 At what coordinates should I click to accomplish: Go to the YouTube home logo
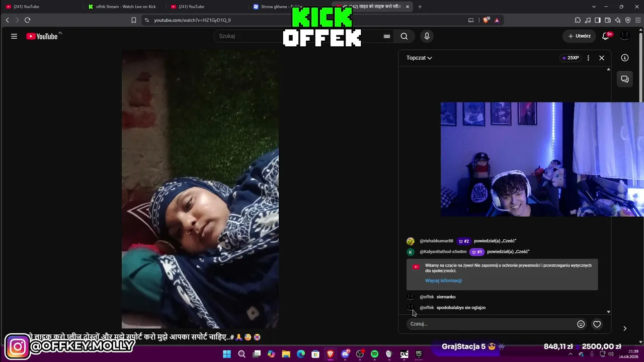[42, 36]
